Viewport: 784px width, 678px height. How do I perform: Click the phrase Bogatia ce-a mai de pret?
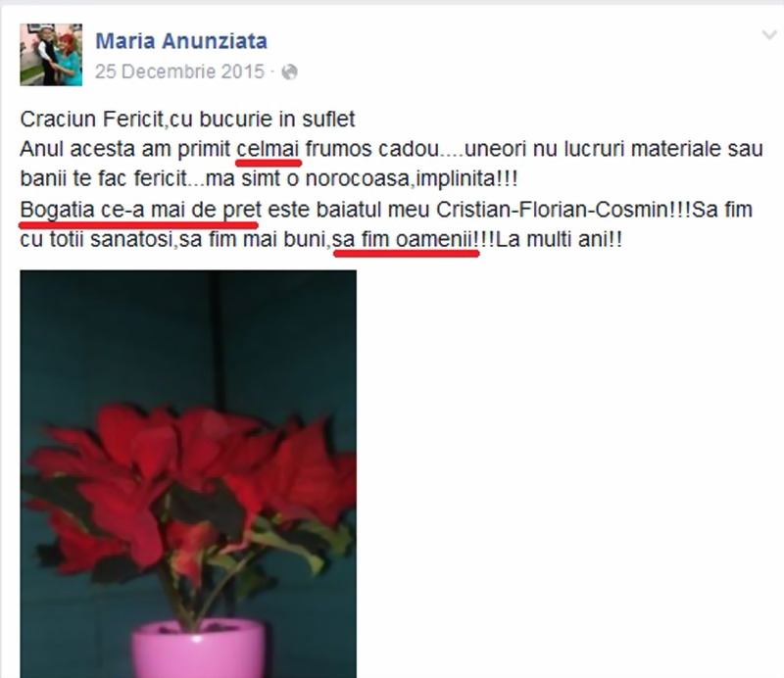pyautogui.click(x=140, y=211)
